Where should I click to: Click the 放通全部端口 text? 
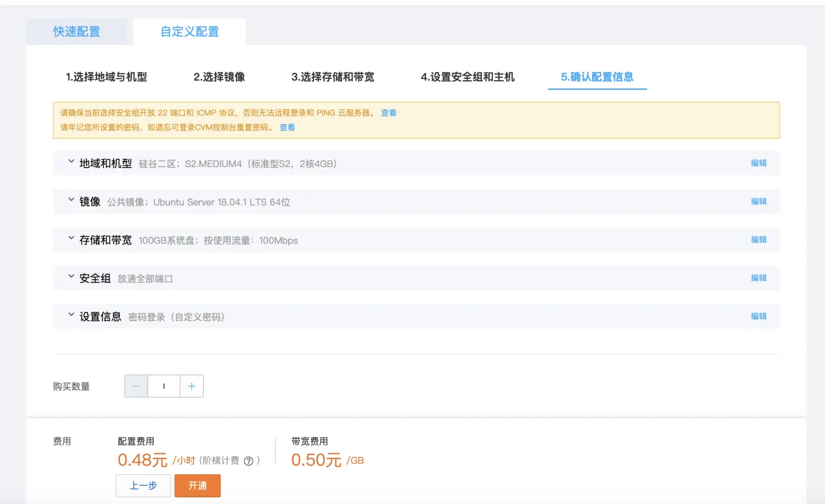tap(145, 279)
